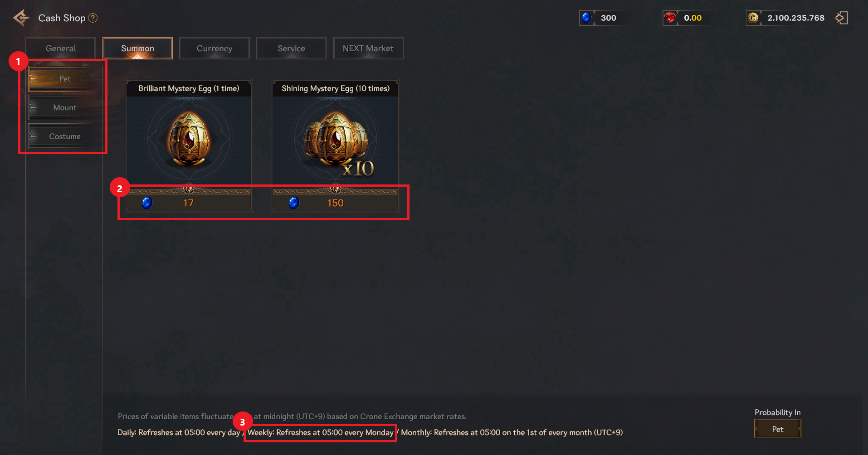Image resolution: width=868 pixels, height=455 pixels.
Task: Click the blue gem currency icon in header
Action: tap(586, 18)
